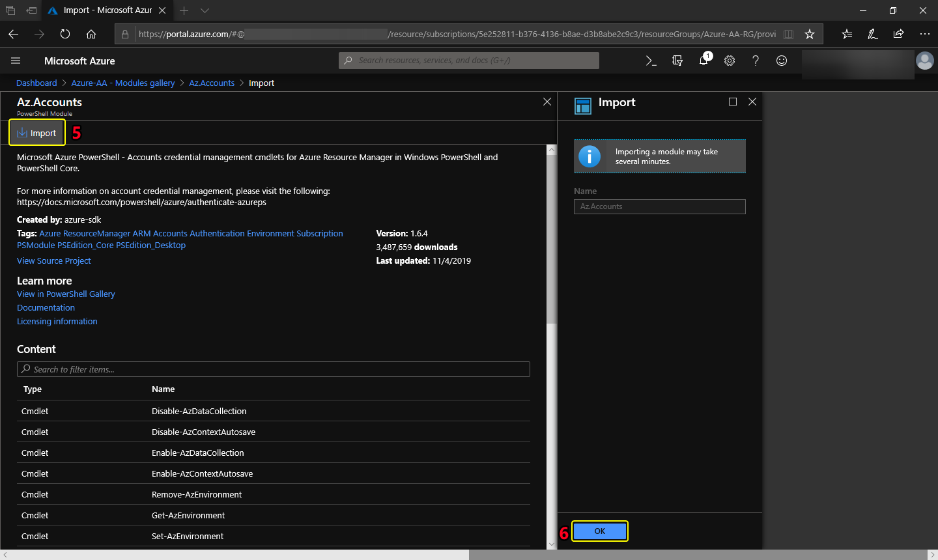The image size is (938, 560).
Task: Click the Directory and subscription filter icon
Action: tap(677, 61)
